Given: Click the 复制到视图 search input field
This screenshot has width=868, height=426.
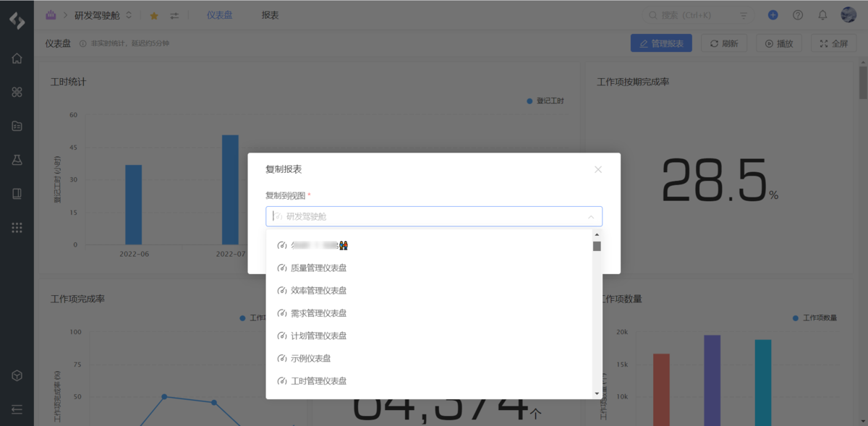Looking at the screenshot, I should pyautogui.click(x=434, y=216).
